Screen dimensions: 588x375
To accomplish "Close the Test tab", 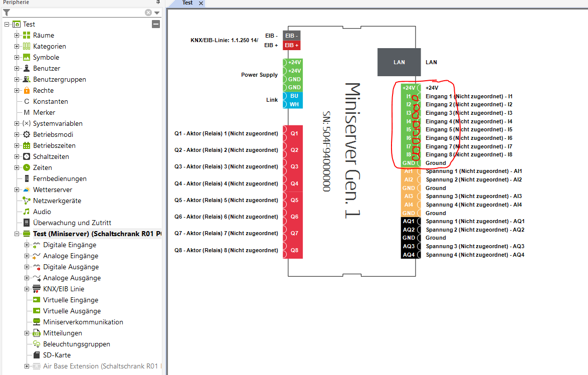I will coord(201,3).
